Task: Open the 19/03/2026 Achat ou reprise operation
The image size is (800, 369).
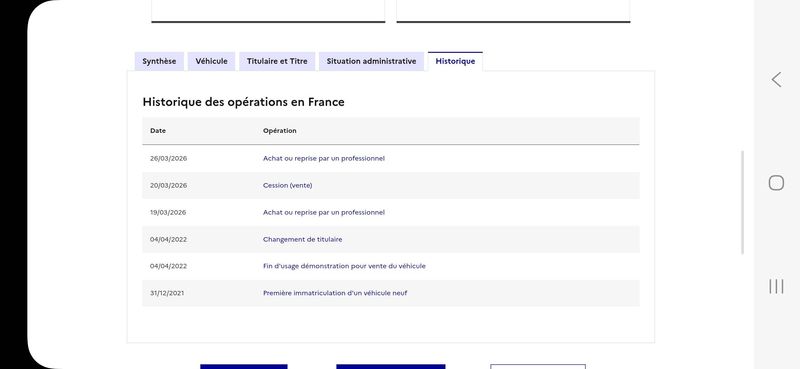Action: 323,212
